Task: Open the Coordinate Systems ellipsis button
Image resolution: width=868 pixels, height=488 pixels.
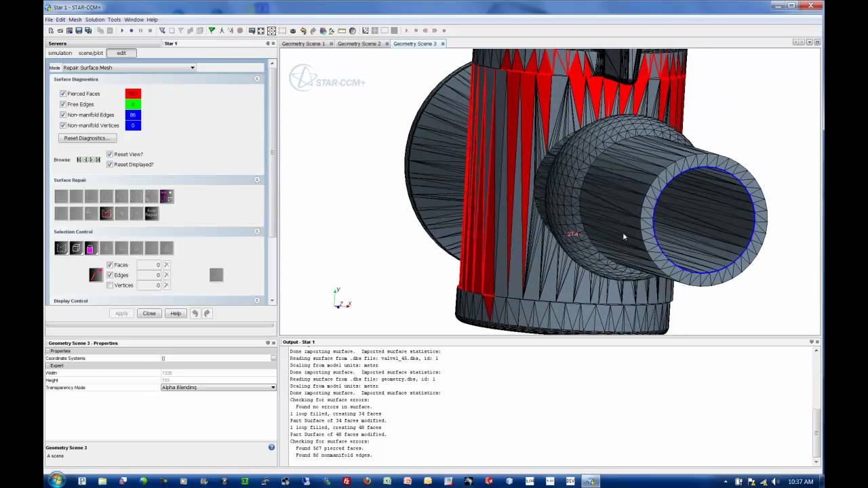Action: (x=273, y=359)
